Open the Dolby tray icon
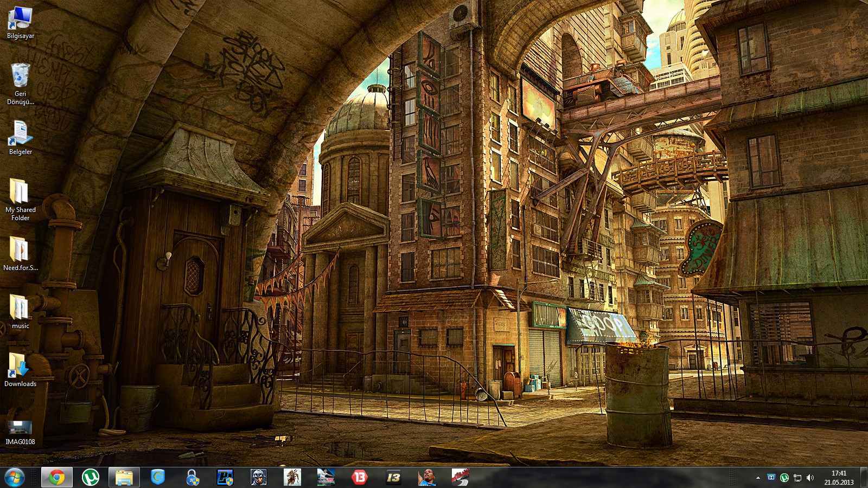This screenshot has height=488, width=868. [x=771, y=478]
